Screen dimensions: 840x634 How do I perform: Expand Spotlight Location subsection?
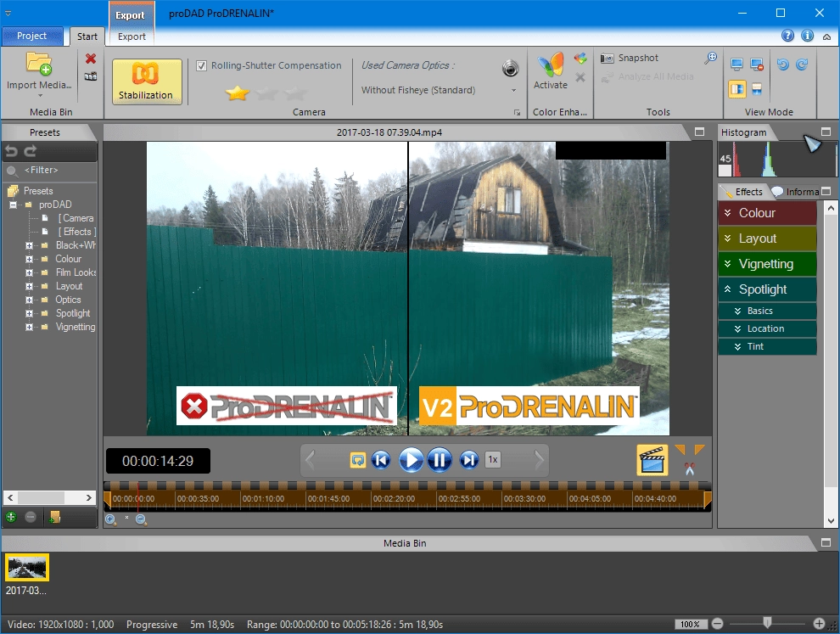point(767,328)
